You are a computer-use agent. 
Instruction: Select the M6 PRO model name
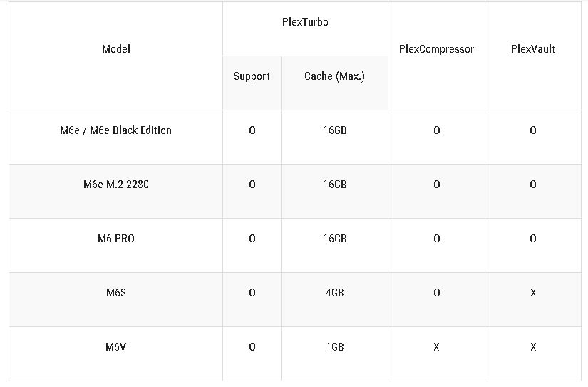pyautogui.click(x=115, y=239)
